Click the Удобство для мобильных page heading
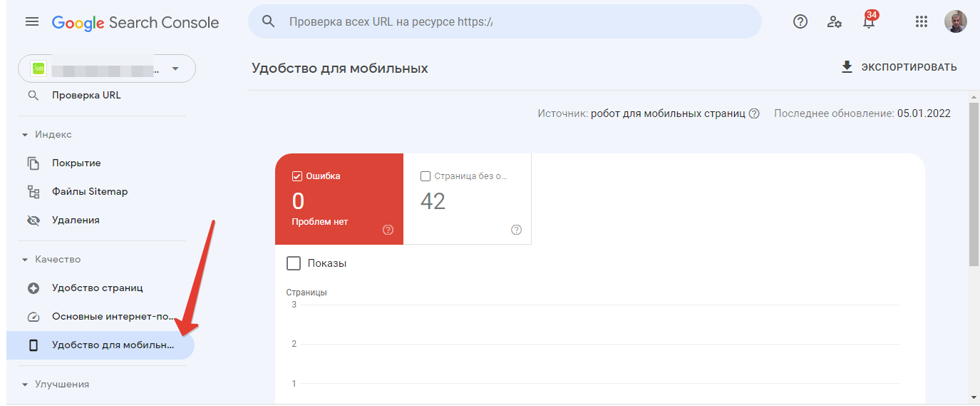980x406 pixels. (339, 68)
